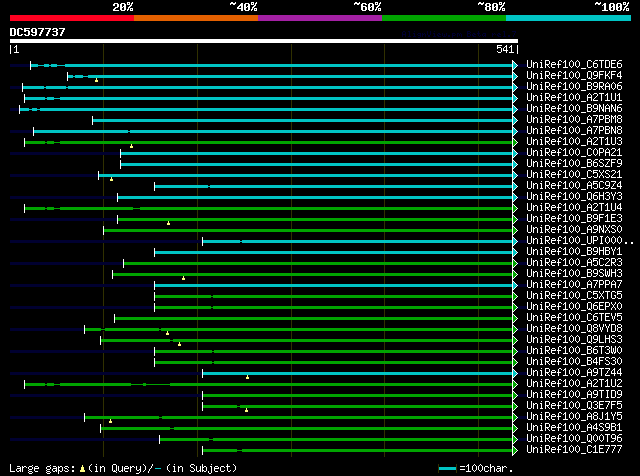Viewport: 640px width, 476px height.
Task: Click the label UniRef100_C5XTG5
Action: click(x=574, y=296)
